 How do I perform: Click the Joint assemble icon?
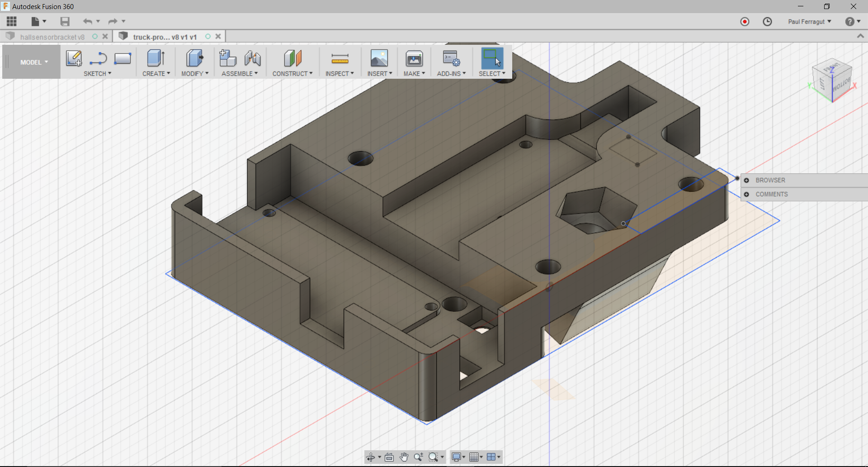pos(252,58)
